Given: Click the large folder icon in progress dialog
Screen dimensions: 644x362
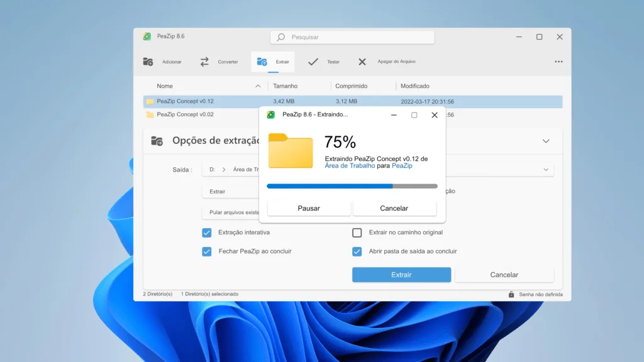Looking at the screenshot, I should 291,151.
